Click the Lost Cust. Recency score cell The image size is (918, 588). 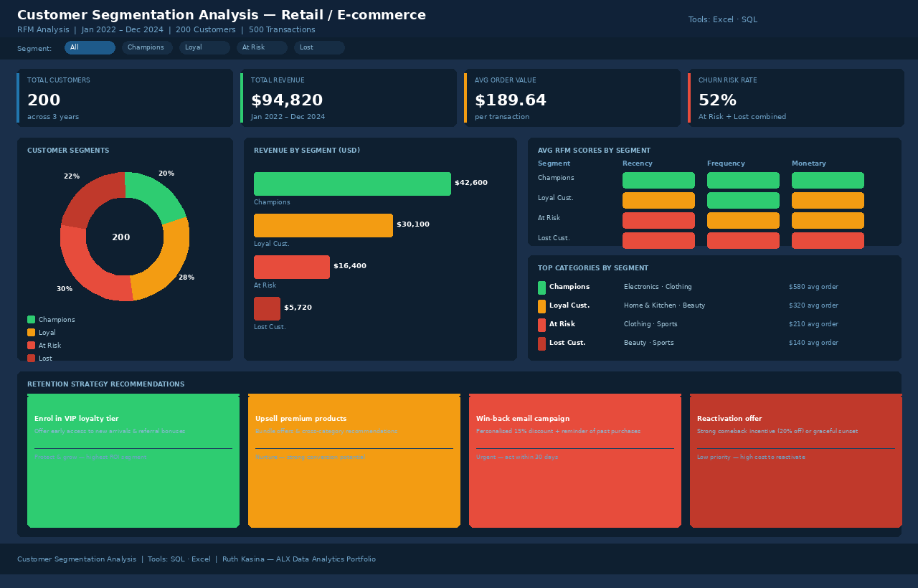658,241
